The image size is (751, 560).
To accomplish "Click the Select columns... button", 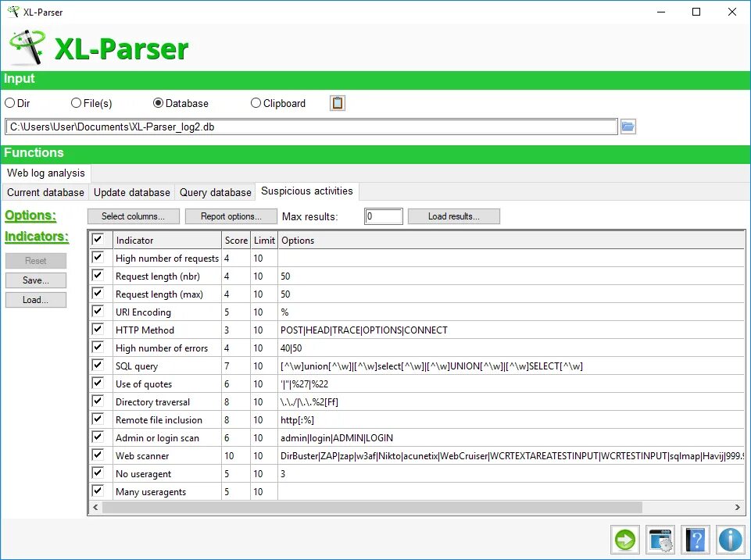I will 133,216.
